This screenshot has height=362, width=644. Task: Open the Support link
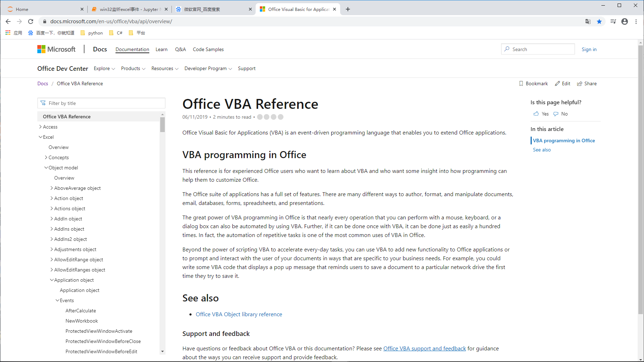pyautogui.click(x=247, y=68)
